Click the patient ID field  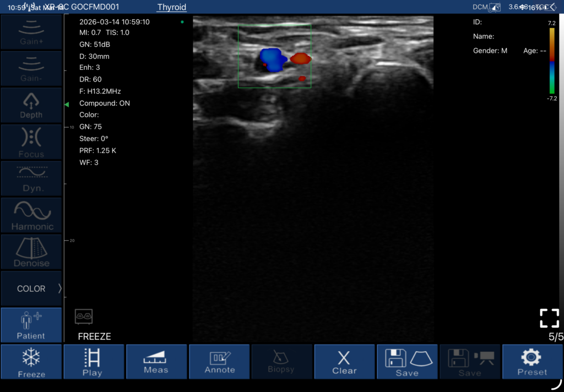coord(478,22)
